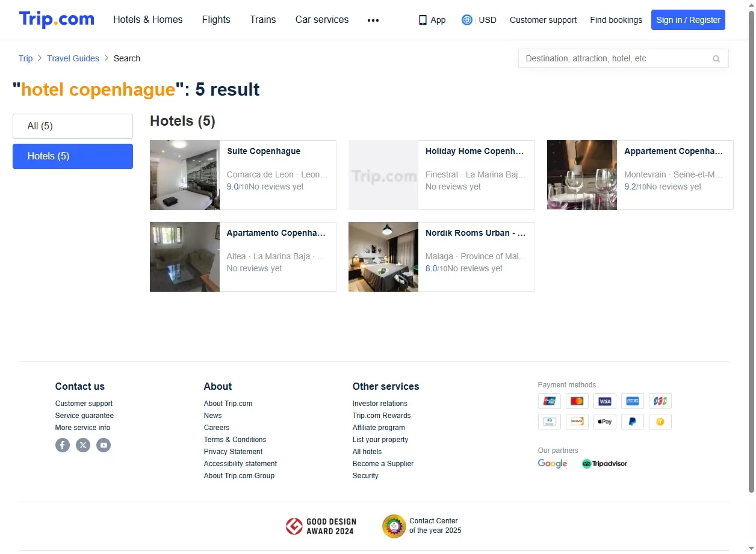The width and height of the screenshot is (756, 554).
Task: Open the Appartement Copenha... title
Action: click(x=674, y=151)
